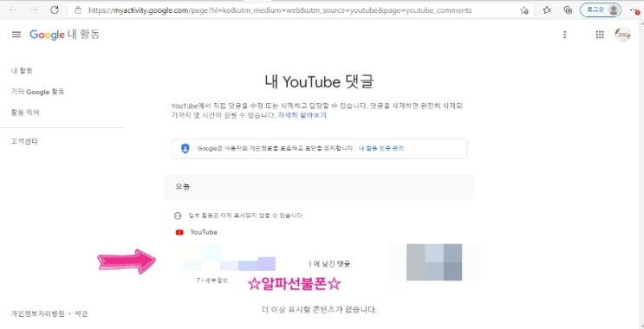Open 내 활동 인증 관리 link
644x329 pixels.
click(x=381, y=148)
